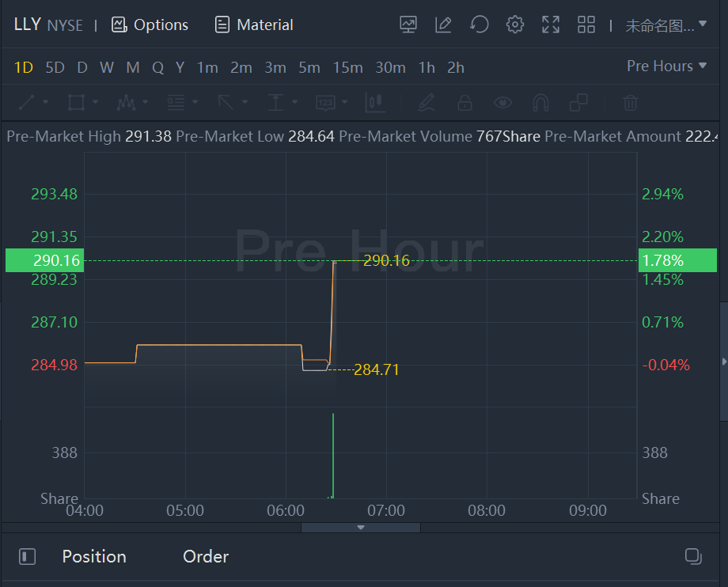This screenshot has height=587, width=728.
Task: Expand the line drawing tool dropdown arrow
Action: 45,102
